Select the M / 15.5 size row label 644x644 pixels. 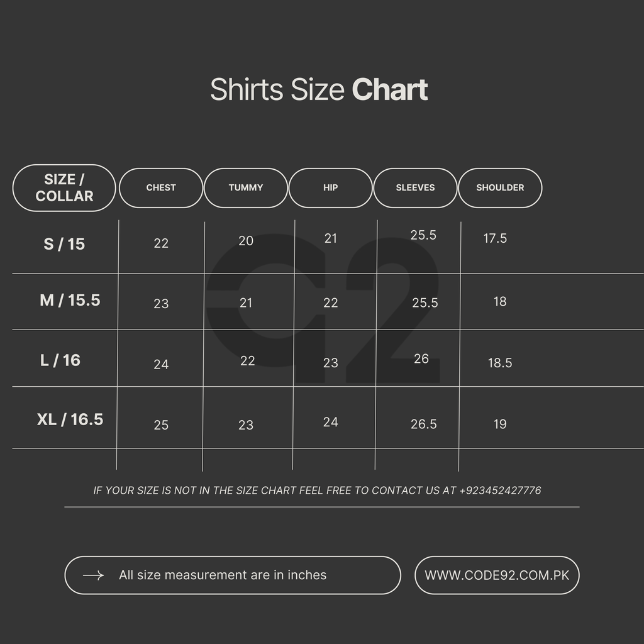[x=70, y=301]
